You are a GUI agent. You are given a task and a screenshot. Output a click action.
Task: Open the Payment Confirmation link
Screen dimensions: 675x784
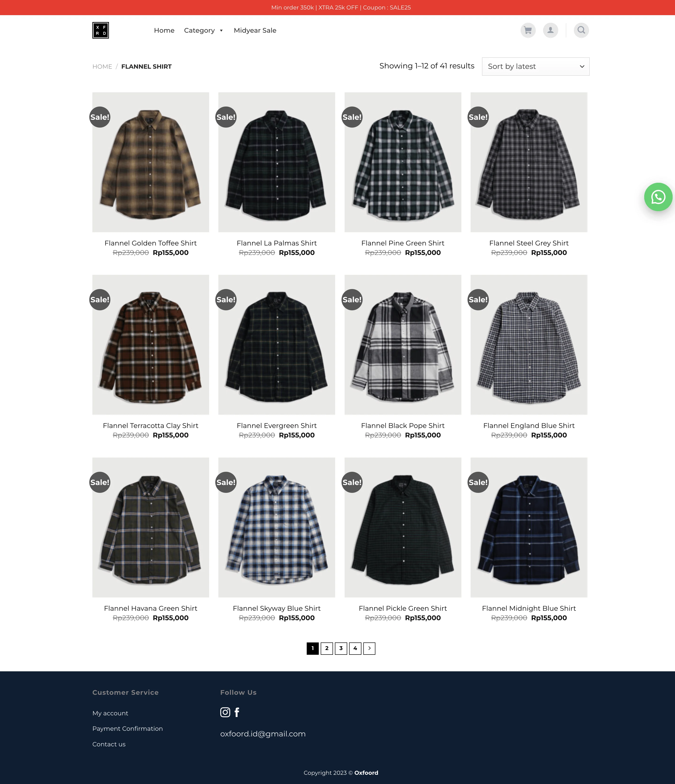tap(128, 729)
